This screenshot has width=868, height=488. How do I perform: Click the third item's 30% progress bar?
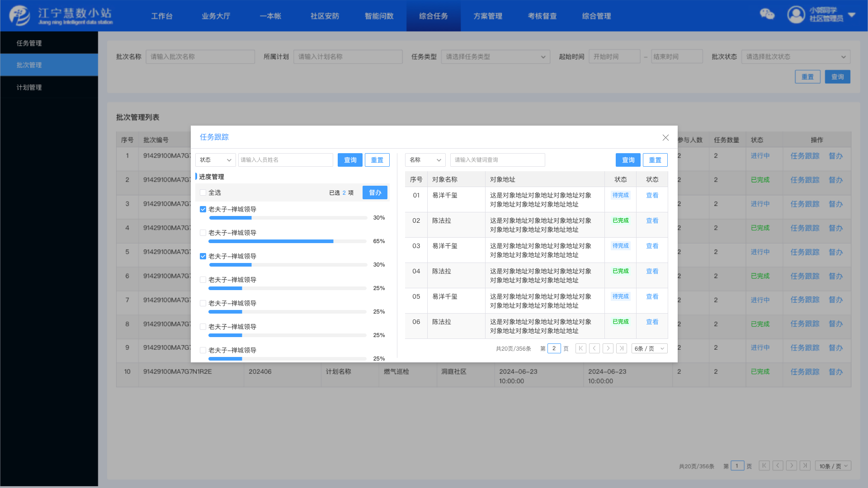288,265
